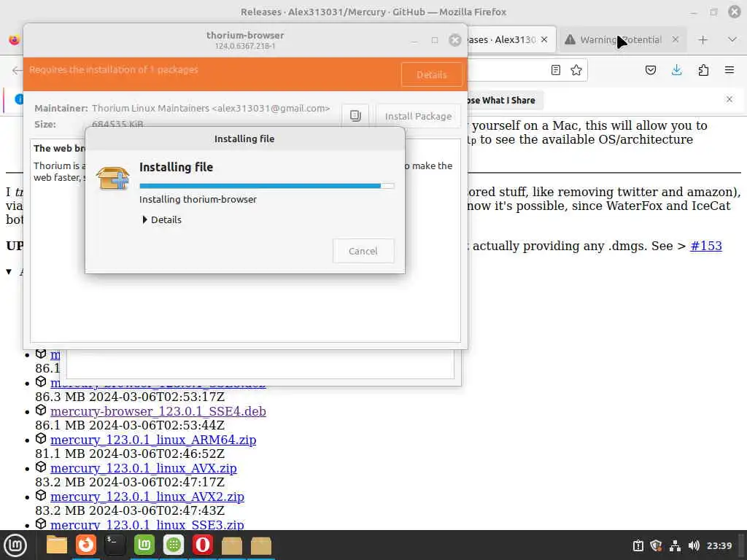Click package icon beside SSE4.deb
This screenshot has width=747, height=560.
click(x=41, y=410)
